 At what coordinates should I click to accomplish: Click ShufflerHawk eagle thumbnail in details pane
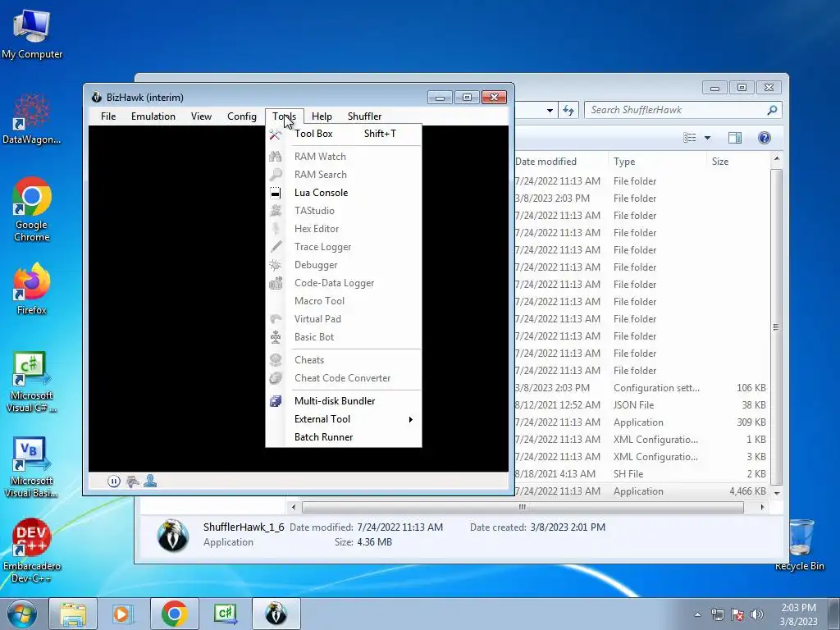click(172, 535)
